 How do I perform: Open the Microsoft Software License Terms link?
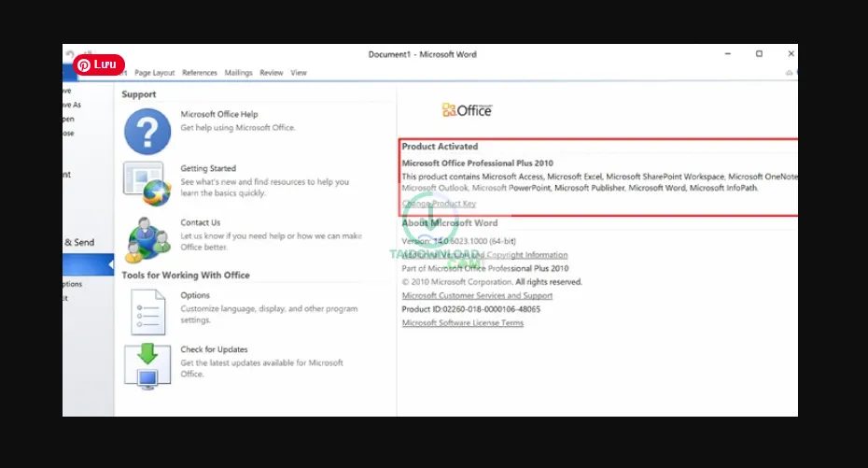[x=462, y=323]
